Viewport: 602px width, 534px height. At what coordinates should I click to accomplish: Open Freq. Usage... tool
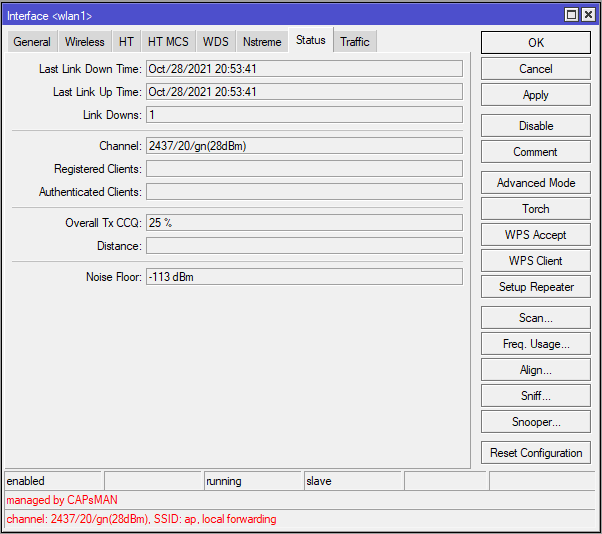536,344
